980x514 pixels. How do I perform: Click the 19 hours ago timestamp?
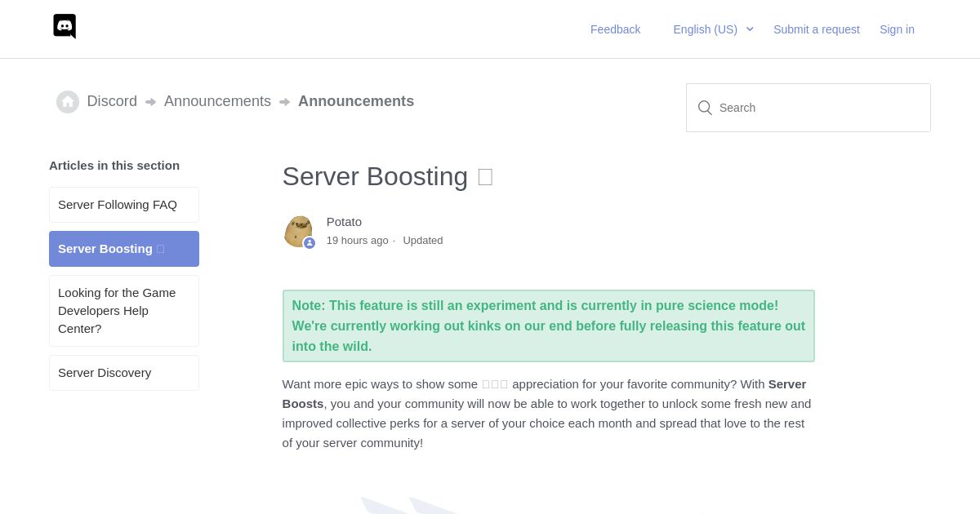(x=357, y=241)
